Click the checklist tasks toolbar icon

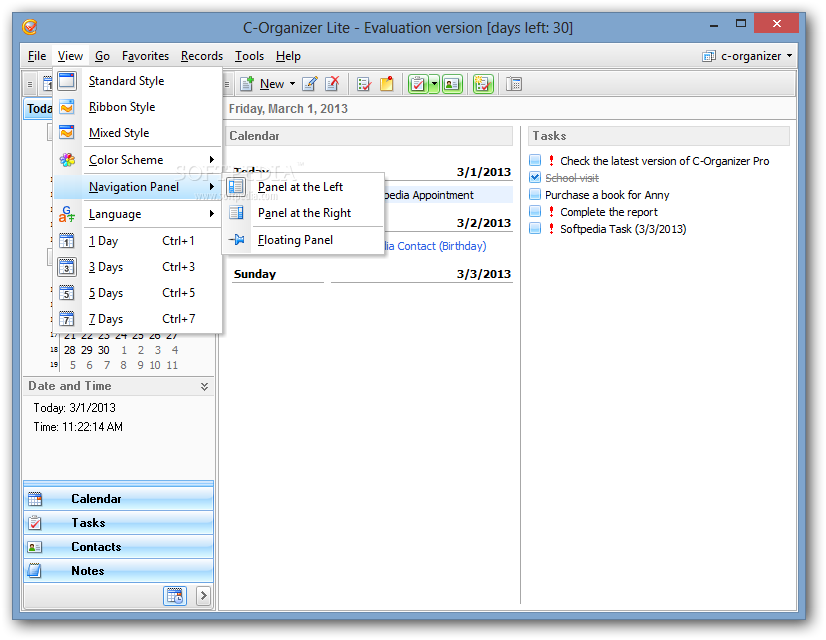click(363, 84)
